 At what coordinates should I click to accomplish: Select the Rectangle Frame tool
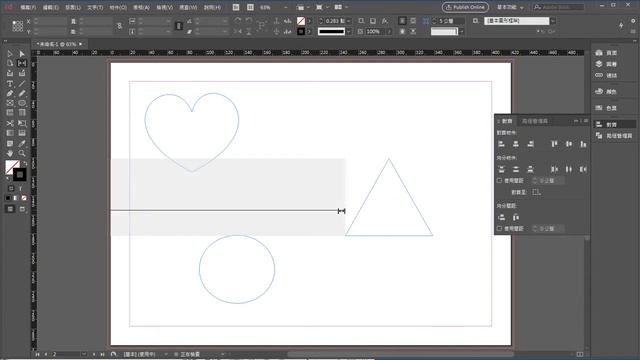pos(10,103)
